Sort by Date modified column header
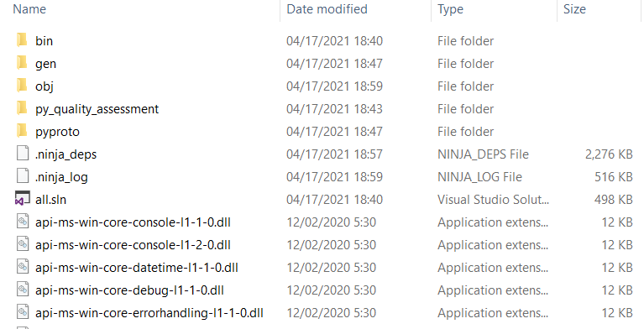Viewport: 644px width, 329px height. 327,9
